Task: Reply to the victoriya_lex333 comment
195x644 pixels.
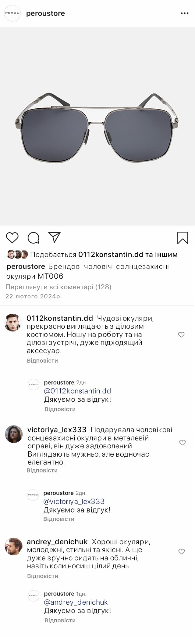Action: point(42,470)
